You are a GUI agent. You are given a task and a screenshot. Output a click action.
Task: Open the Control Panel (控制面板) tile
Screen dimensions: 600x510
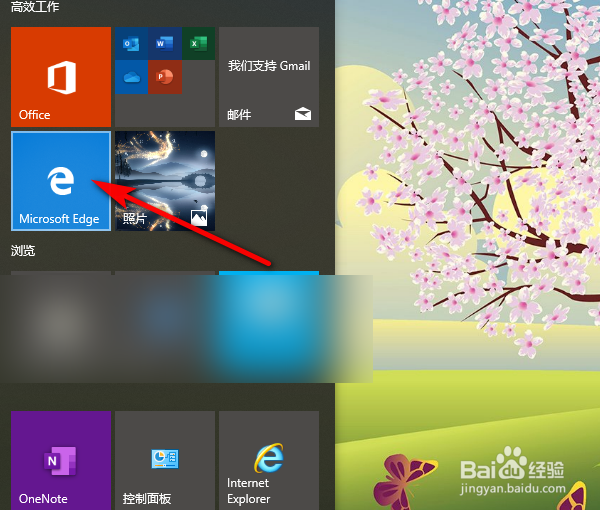165,461
